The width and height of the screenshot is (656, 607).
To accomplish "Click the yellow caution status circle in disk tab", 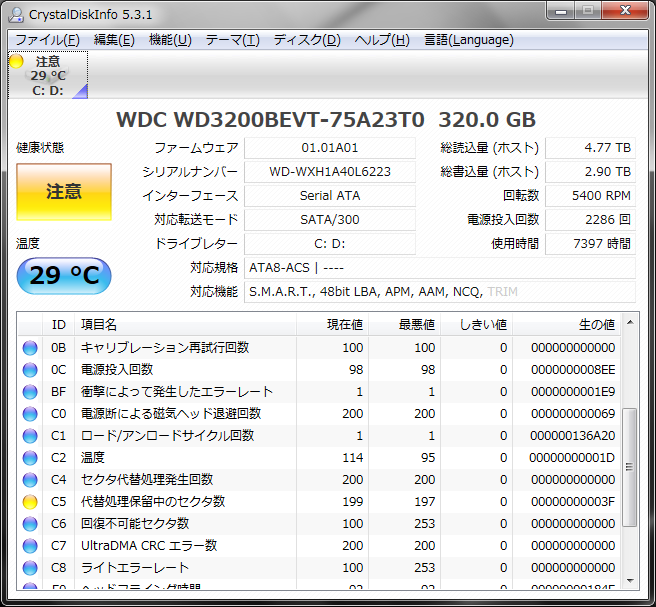I will pyautogui.click(x=16, y=61).
